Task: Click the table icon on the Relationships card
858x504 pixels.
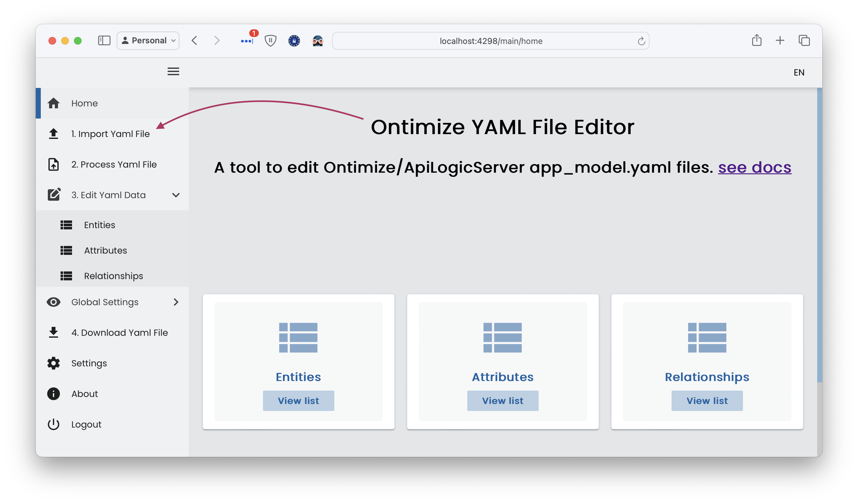Action: coord(707,338)
